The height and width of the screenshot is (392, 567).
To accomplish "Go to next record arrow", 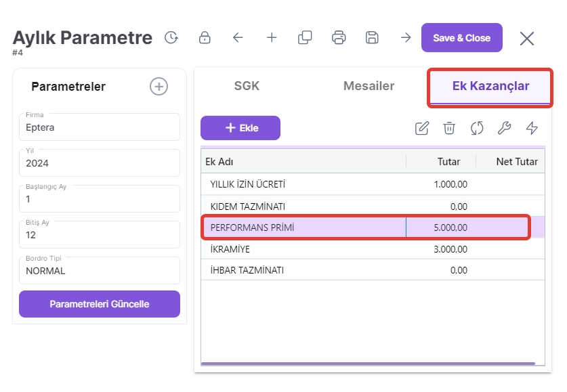I will (x=406, y=38).
